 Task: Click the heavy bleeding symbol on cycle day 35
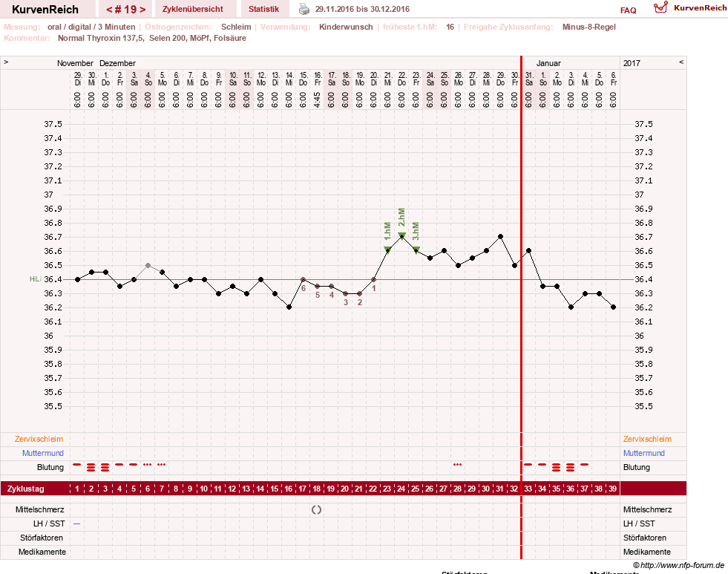coord(557,467)
